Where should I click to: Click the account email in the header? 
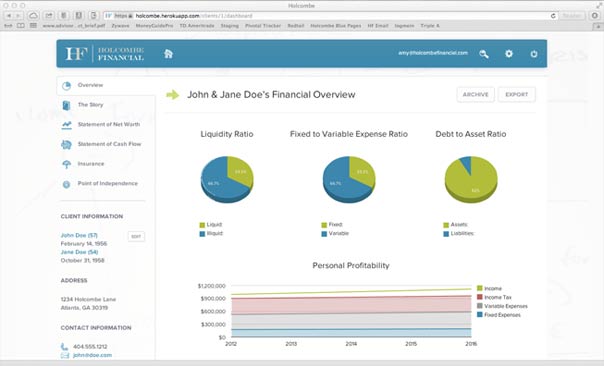pyautogui.click(x=433, y=53)
